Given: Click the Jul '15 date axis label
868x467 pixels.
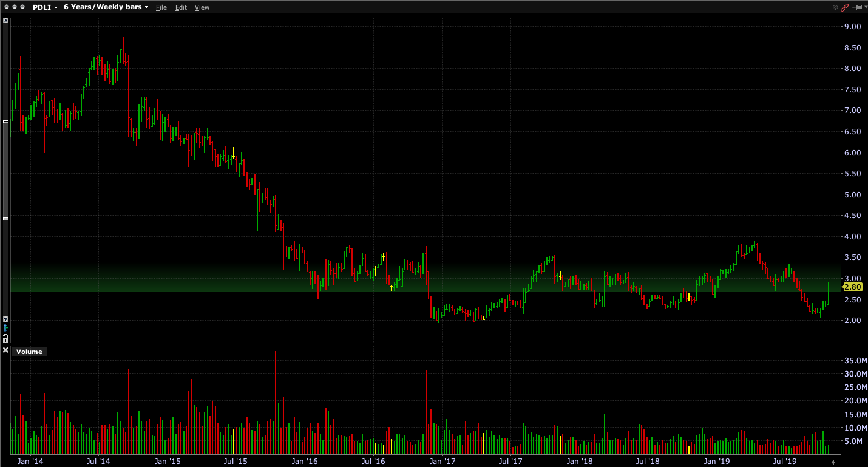Looking at the screenshot, I should pos(236,461).
